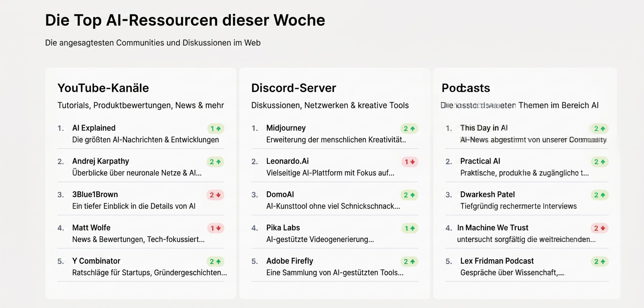This screenshot has height=308, width=644.
Task: Click In Machine We Trust down badge
Action: [x=600, y=228]
